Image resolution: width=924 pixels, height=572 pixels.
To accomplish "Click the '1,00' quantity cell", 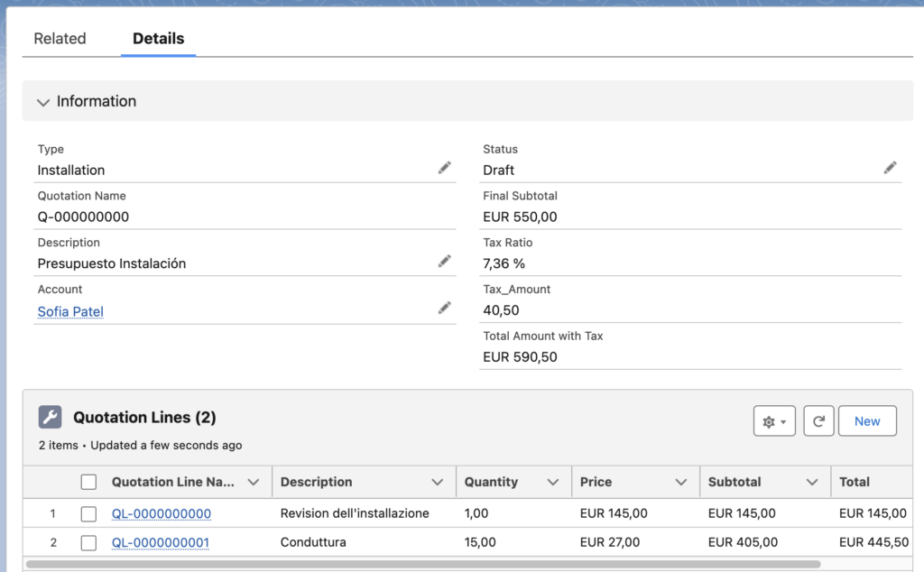I will click(x=476, y=513).
